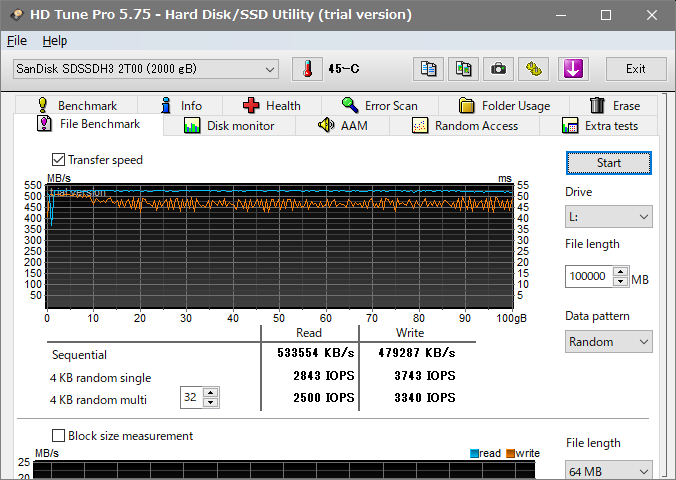Decrease file length with down arrow

click(620, 281)
